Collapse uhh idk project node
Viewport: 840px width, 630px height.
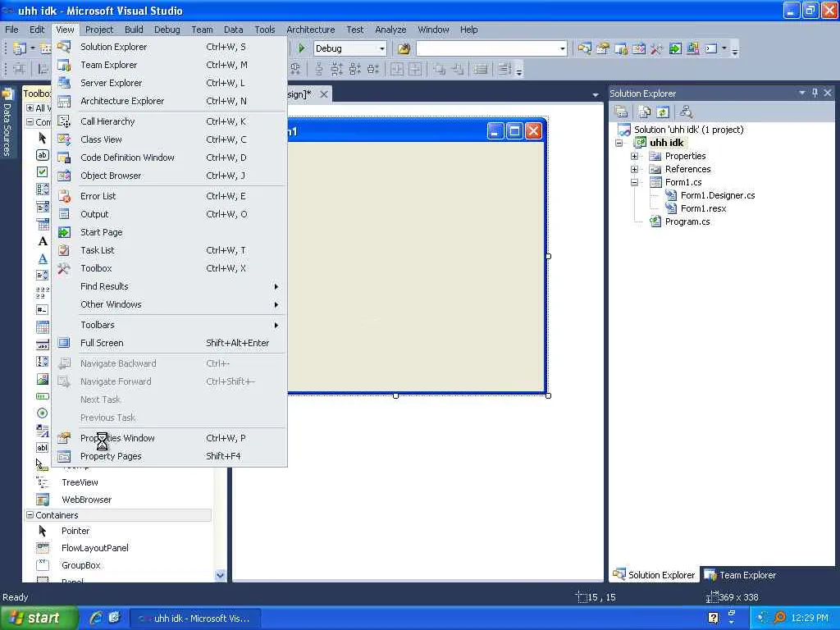(619, 143)
